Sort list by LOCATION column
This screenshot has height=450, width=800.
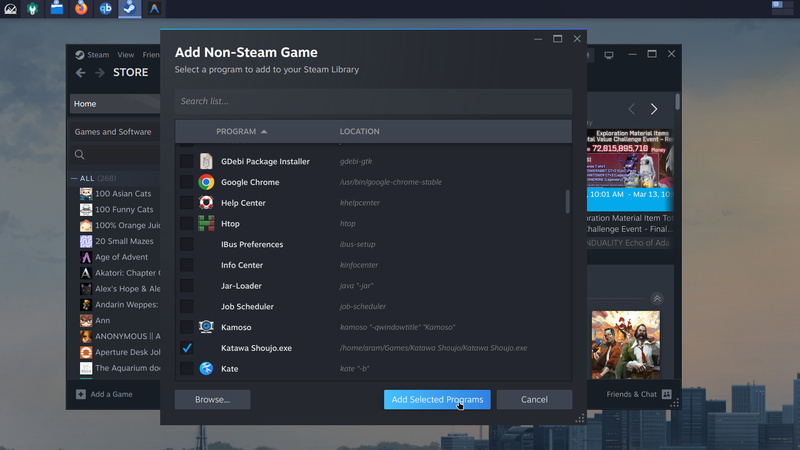click(x=359, y=131)
